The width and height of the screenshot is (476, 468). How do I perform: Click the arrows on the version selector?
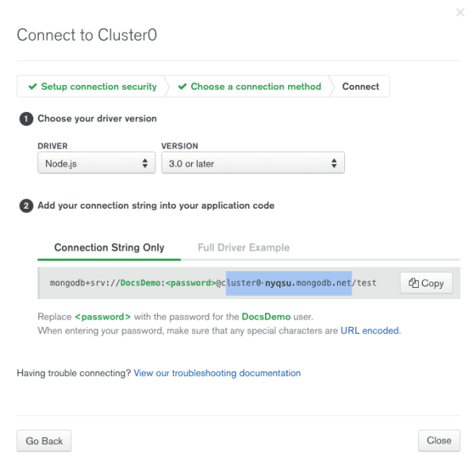pos(335,164)
